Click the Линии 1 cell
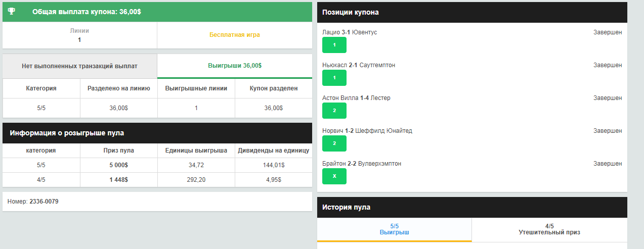Screen dimensions: 644x249 pos(80,35)
